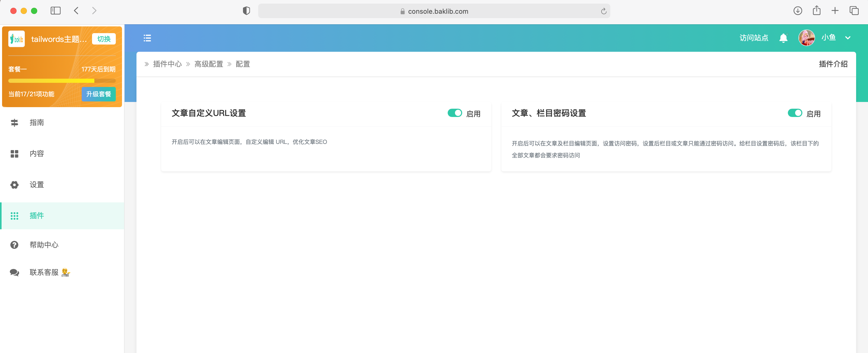This screenshot has width=868, height=353.
Task: Click the plan usage progress bar
Action: [x=62, y=81]
